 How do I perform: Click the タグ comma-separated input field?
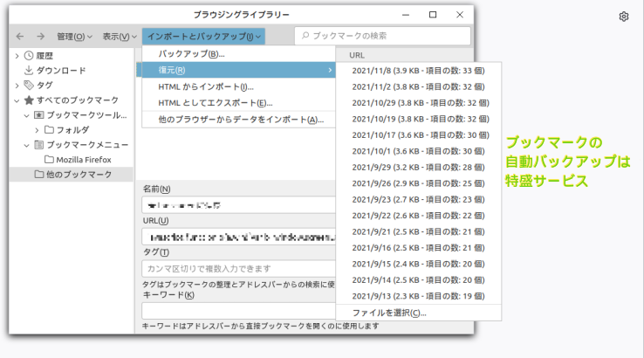tap(237, 268)
